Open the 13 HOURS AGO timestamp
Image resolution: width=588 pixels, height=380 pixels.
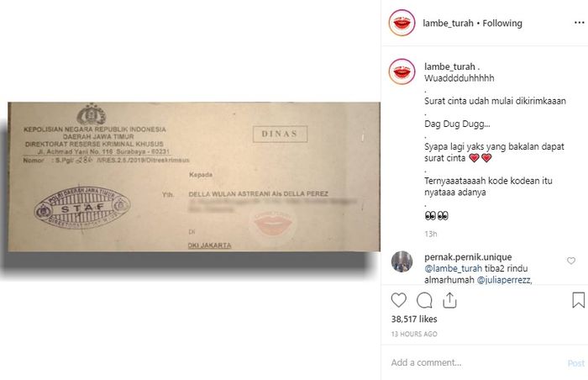coord(414,334)
